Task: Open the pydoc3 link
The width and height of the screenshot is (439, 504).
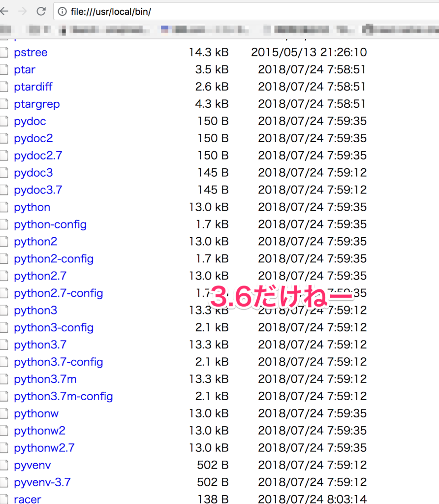Action: click(33, 173)
